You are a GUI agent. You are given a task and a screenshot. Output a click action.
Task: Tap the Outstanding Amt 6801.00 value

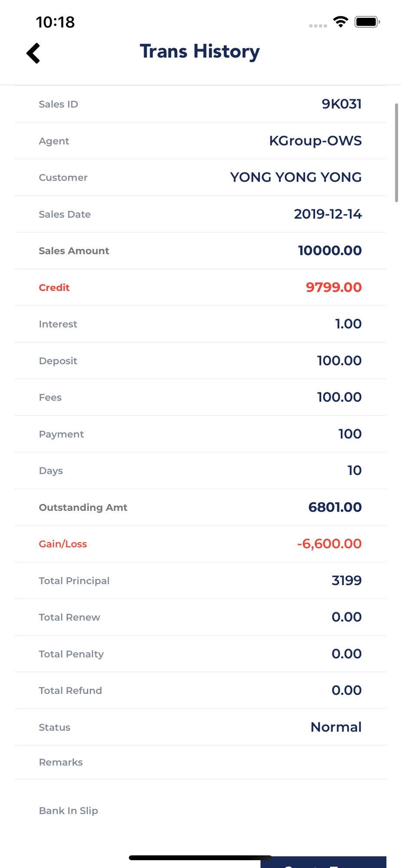335,507
